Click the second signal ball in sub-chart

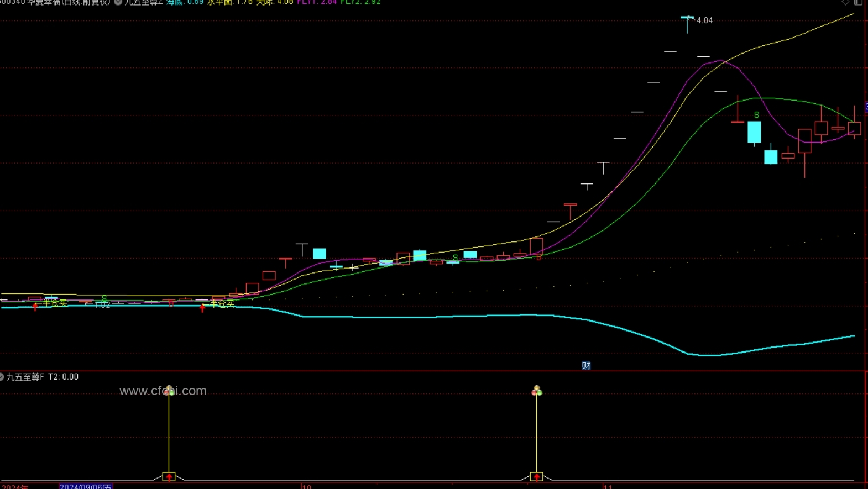pyautogui.click(x=536, y=391)
